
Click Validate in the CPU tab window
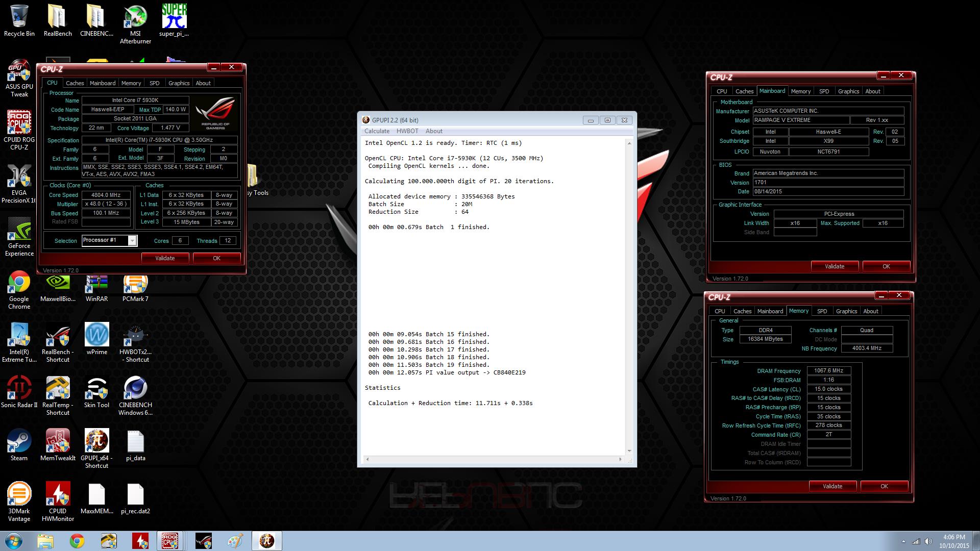click(x=165, y=258)
